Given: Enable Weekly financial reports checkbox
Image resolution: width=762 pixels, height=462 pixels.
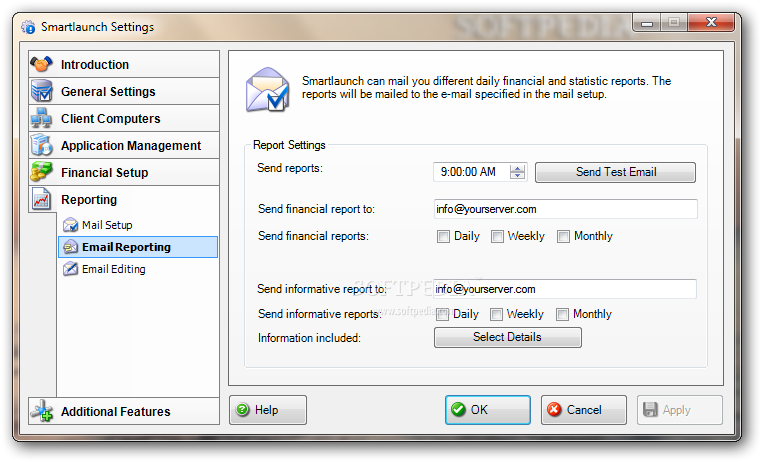Looking at the screenshot, I should [x=497, y=237].
